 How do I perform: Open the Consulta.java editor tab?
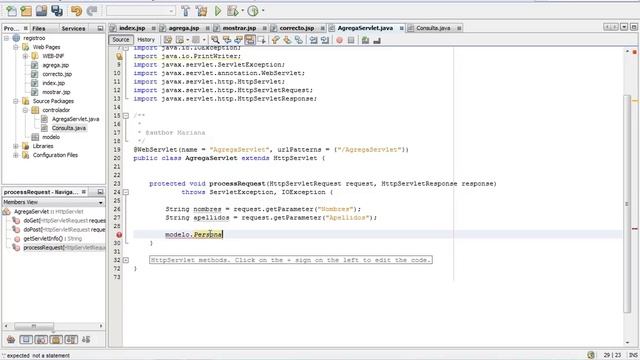pos(433,28)
